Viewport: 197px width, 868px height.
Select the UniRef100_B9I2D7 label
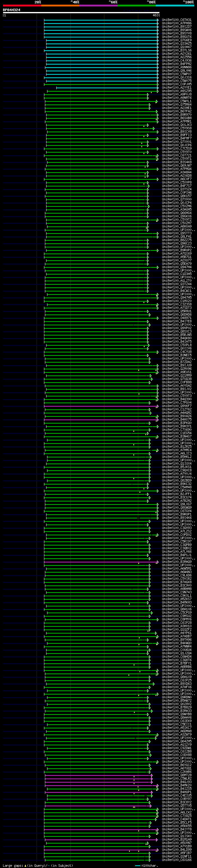(177, 26)
